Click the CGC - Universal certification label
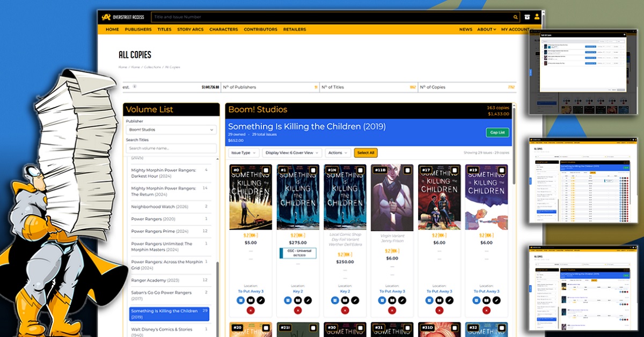The image size is (644, 337). click(298, 253)
